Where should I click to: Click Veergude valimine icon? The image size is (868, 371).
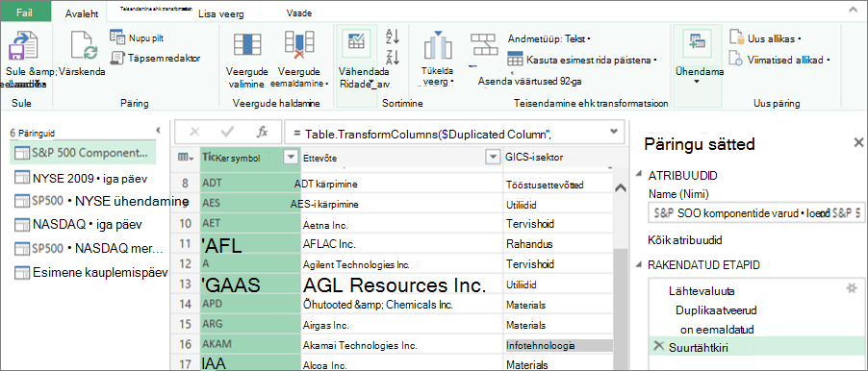pos(247,46)
